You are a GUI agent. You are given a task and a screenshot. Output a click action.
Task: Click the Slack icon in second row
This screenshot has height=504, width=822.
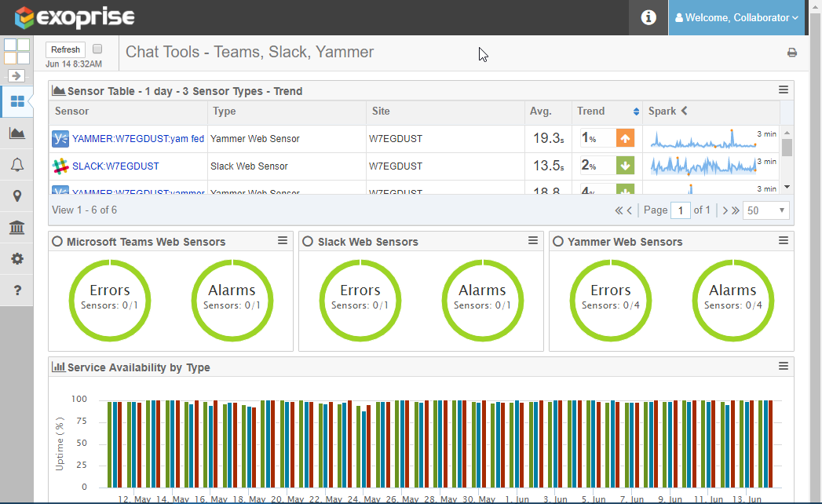tap(60, 166)
